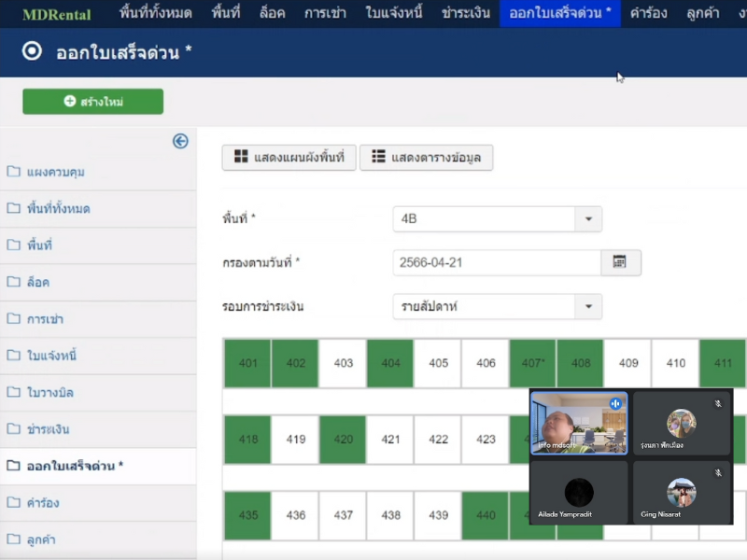Click the MDRental logo link
747x560 pixels.
coord(57,14)
